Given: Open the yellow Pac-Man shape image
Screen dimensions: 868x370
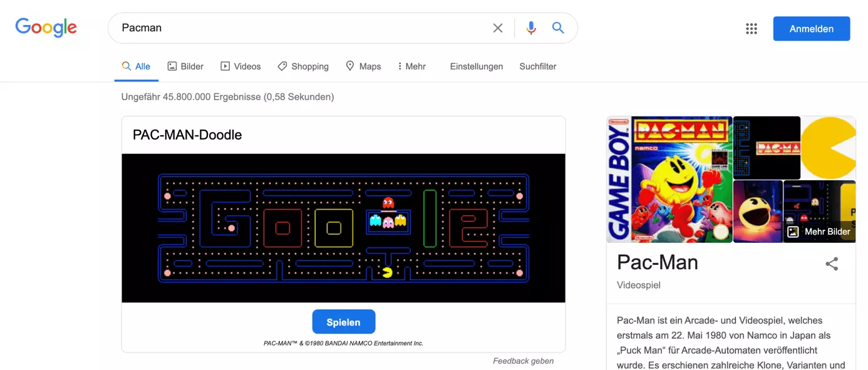Looking at the screenshot, I should pos(829,148).
